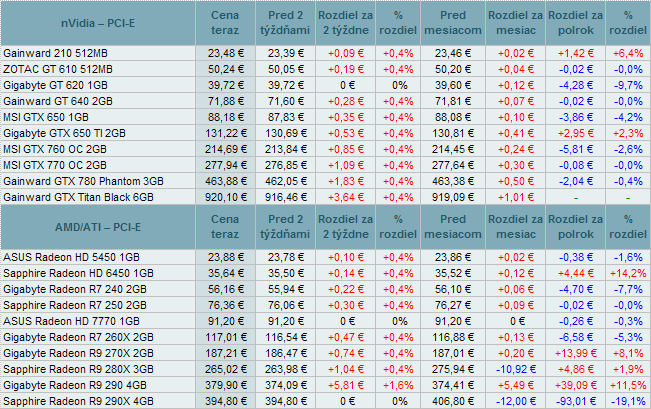Click the -6,58 € half-year difference
The height and width of the screenshot is (409, 651).
coord(575,338)
